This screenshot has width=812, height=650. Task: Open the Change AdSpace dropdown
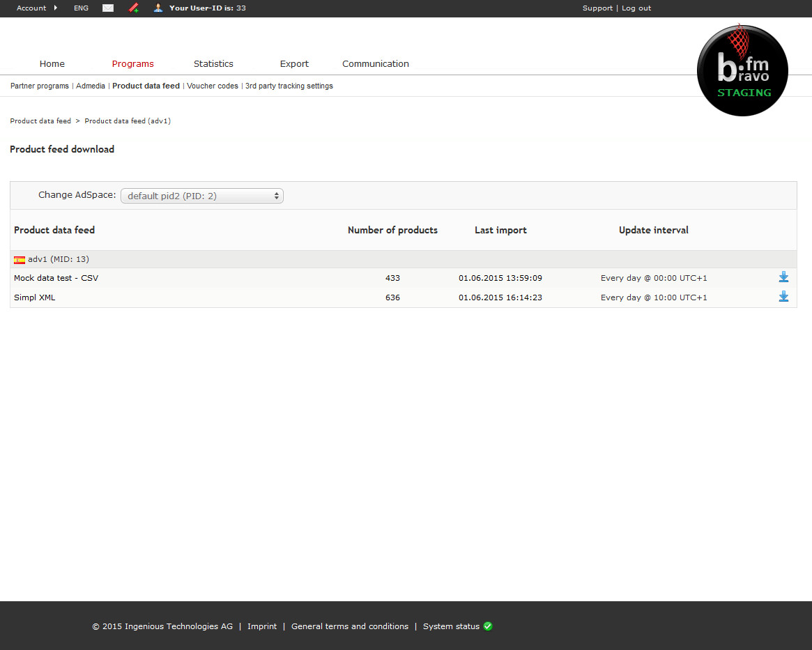coord(202,196)
